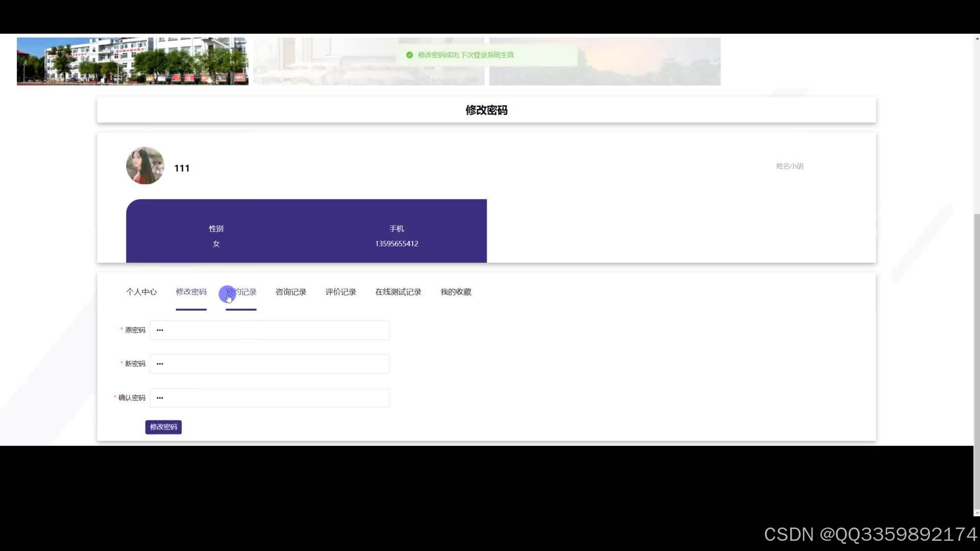Open the 评价记录 tab

[x=340, y=292]
